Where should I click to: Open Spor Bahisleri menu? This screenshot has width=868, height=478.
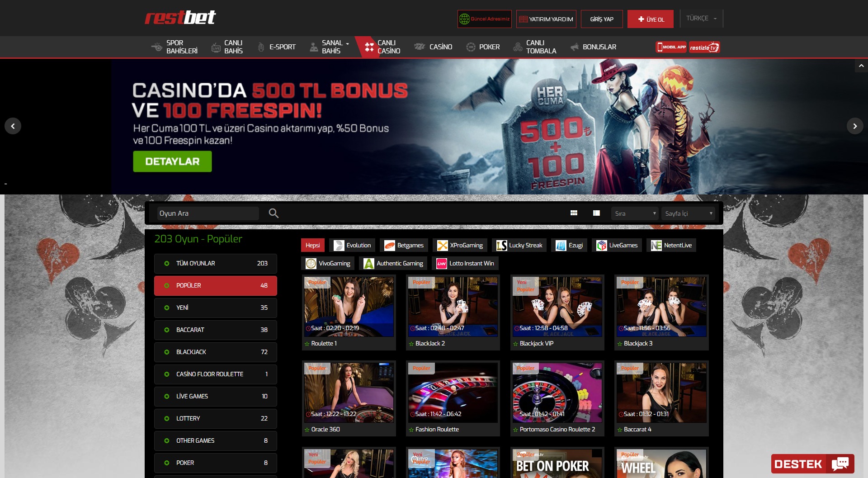pos(175,47)
